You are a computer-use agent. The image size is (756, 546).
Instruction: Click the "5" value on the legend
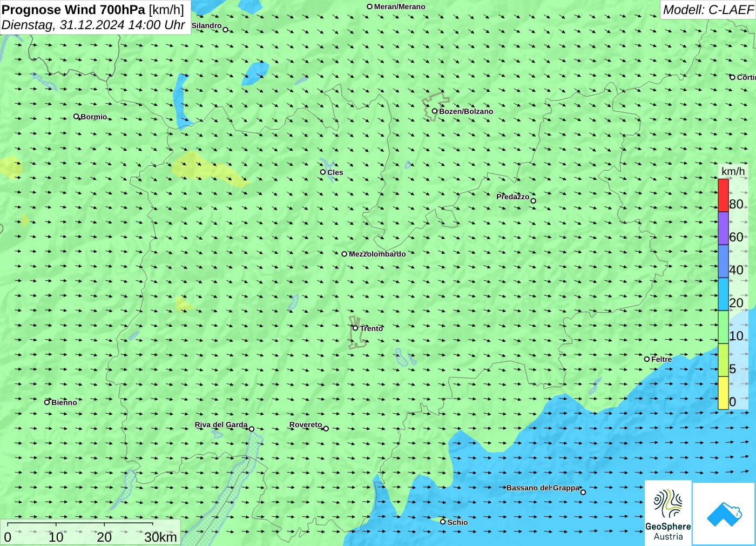[x=732, y=369]
